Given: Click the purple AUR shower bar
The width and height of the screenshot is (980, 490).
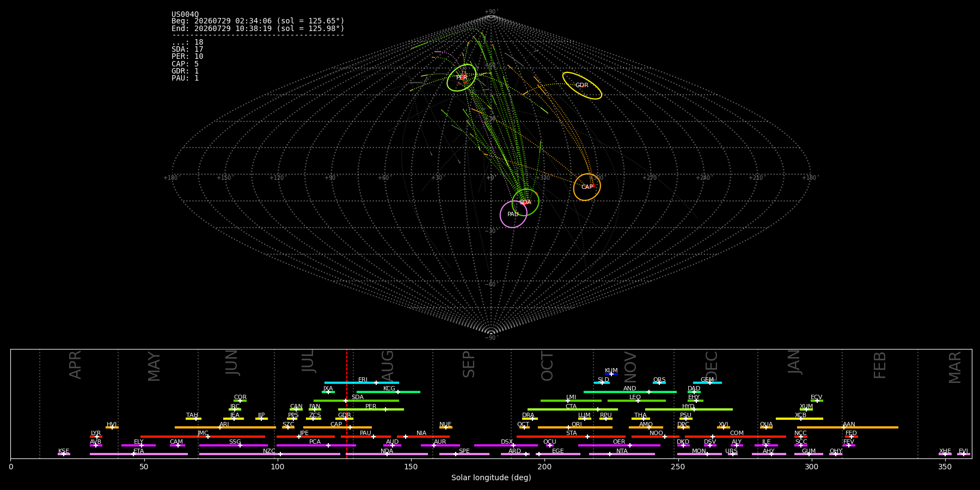Looking at the screenshot, I should [x=440, y=445].
